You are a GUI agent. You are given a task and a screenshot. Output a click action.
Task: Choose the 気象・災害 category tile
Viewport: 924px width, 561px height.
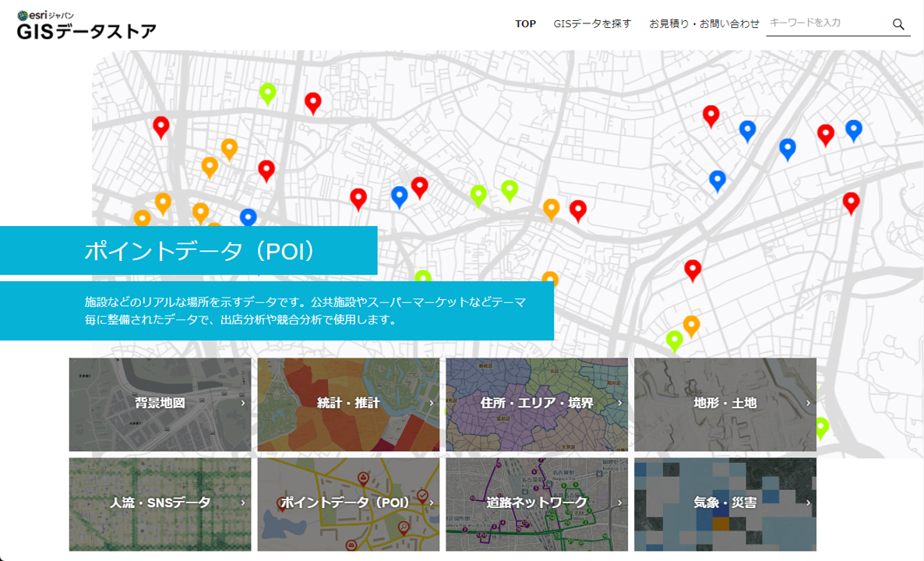[725, 503]
